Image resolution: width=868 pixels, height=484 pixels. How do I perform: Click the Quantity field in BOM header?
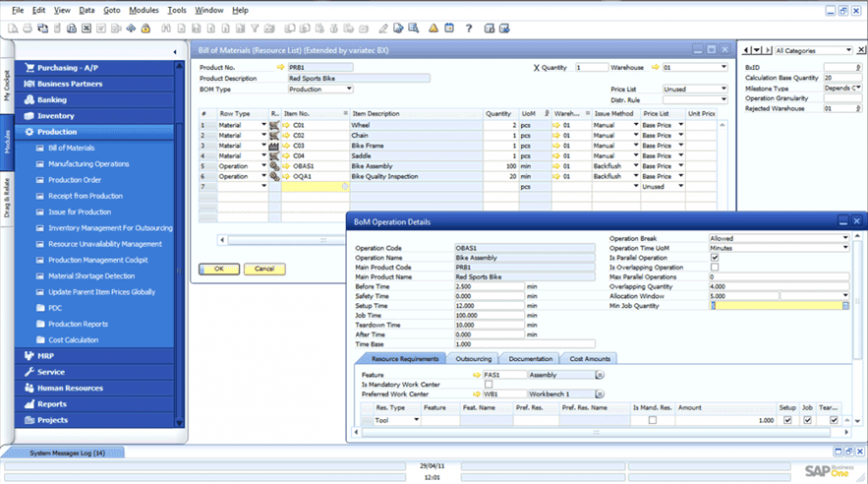(591, 67)
